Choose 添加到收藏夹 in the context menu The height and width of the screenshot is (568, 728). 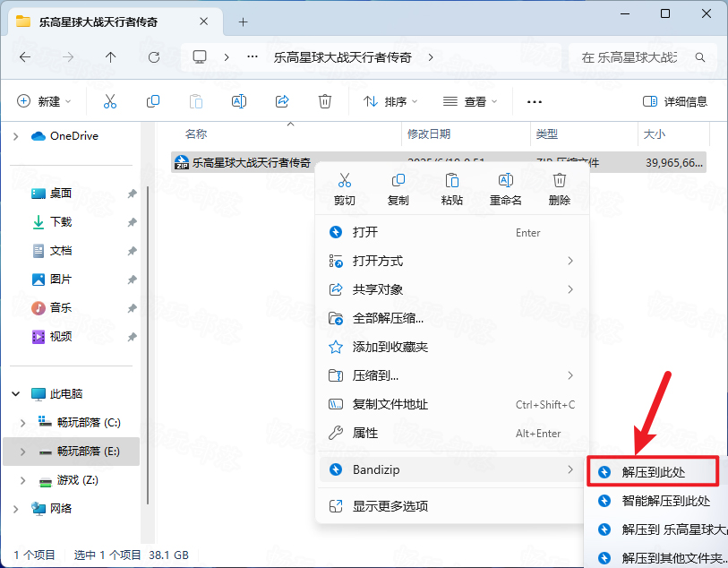tap(451, 347)
